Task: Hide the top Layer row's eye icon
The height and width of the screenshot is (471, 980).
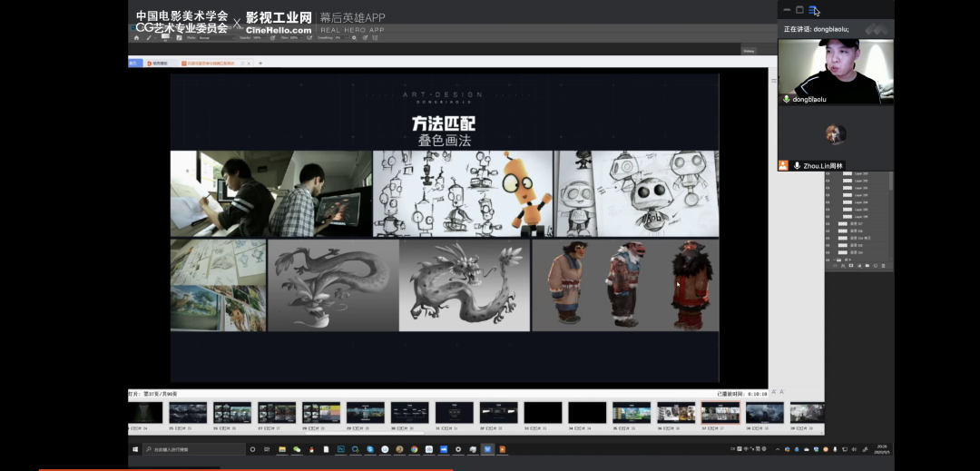Action: pos(828,173)
